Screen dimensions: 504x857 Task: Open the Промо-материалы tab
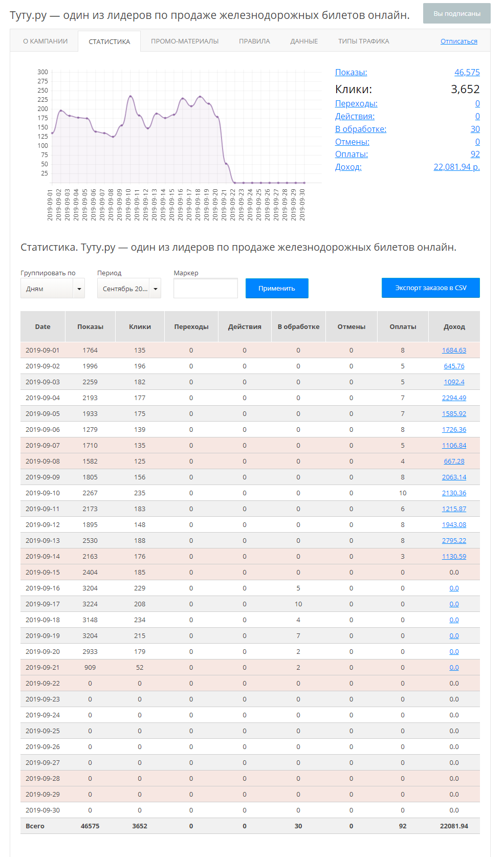[x=185, y=41]
